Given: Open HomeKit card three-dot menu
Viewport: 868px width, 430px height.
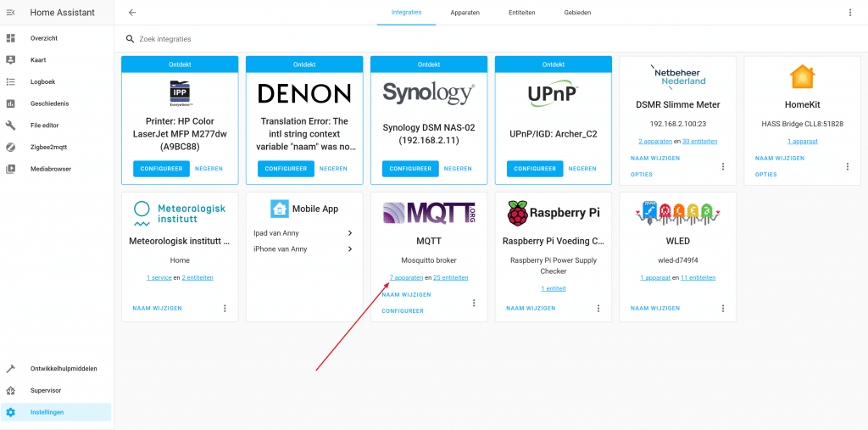Looking at the screenshot, I should point(848,166).
